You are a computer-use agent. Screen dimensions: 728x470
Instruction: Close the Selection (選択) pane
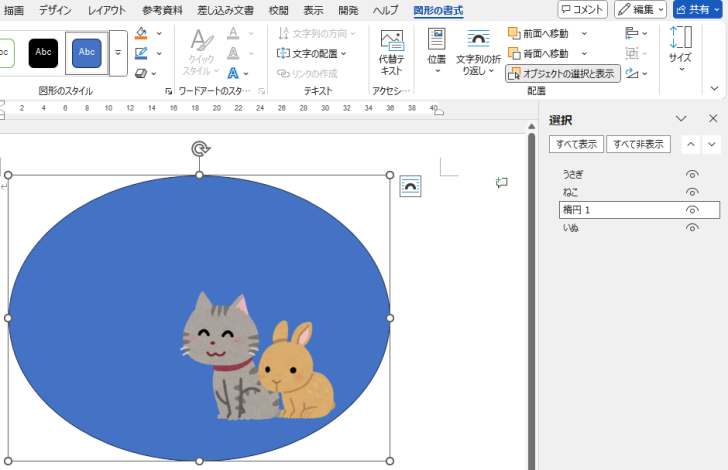click(714, 119)
